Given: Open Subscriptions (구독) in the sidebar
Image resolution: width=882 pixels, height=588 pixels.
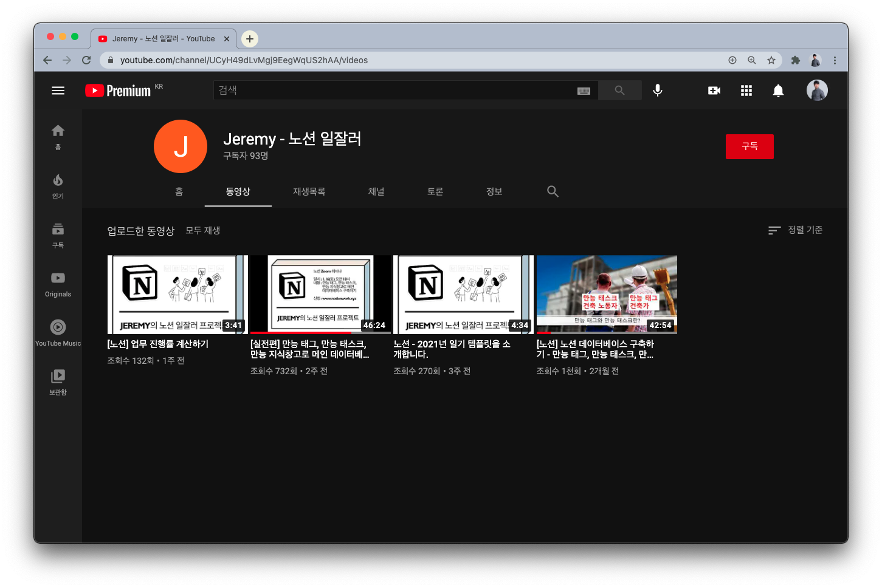Looking at the screenshot, I should click(x=58, y=236).
